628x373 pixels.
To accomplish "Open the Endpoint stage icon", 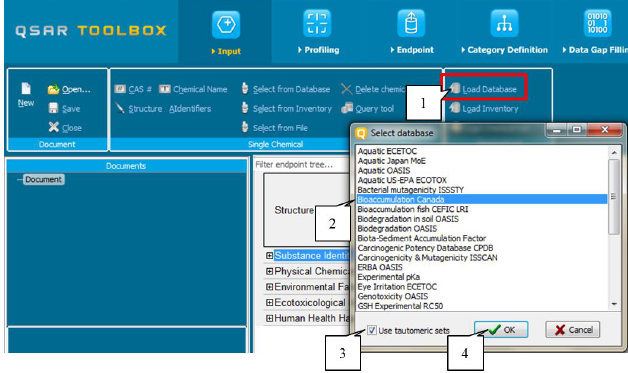I will coord(411,24).
